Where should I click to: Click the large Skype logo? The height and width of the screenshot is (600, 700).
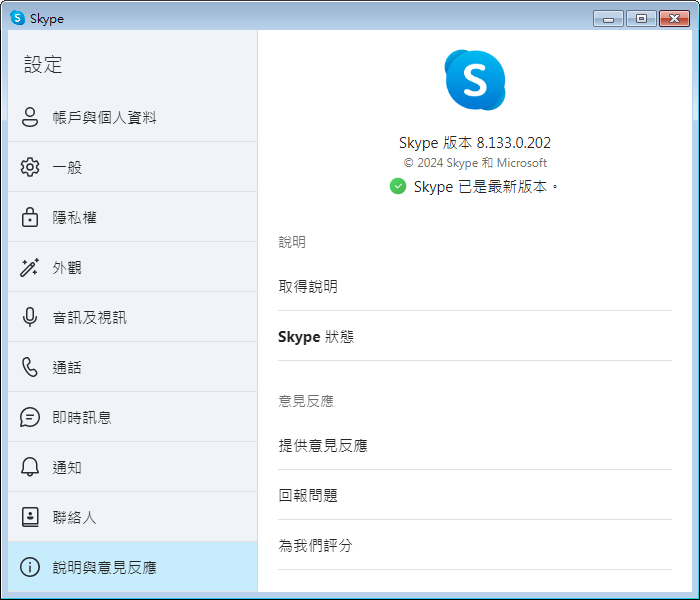[x=475, y=80]
